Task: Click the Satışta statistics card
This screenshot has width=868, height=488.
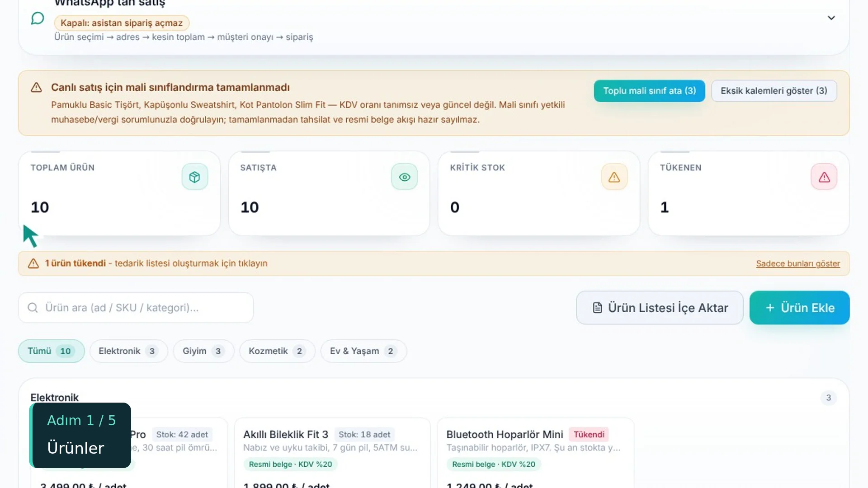Action: tap(329, 193)
